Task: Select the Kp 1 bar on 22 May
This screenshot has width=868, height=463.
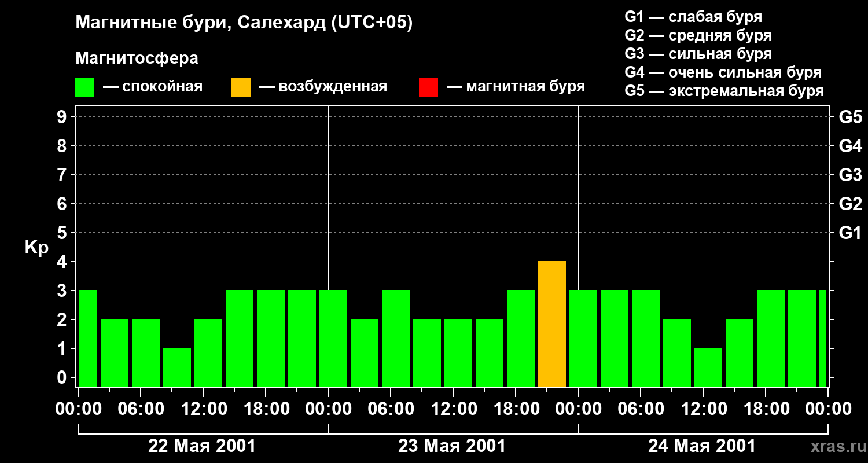Action: coord(177,368)
